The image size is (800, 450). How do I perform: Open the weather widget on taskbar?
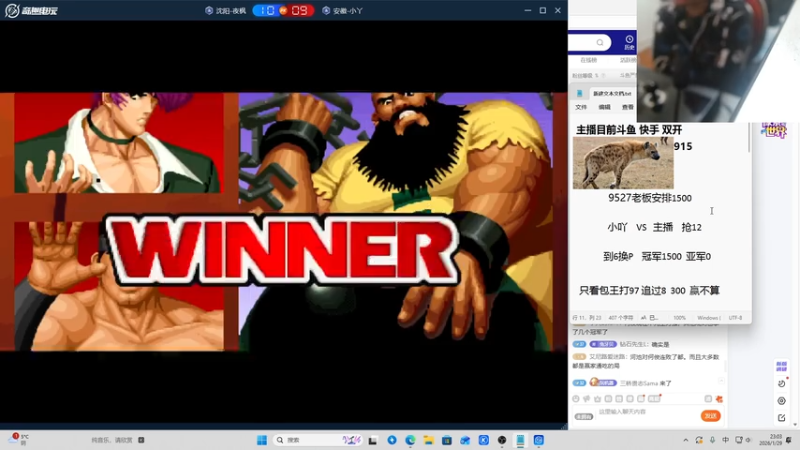[20, 439]
